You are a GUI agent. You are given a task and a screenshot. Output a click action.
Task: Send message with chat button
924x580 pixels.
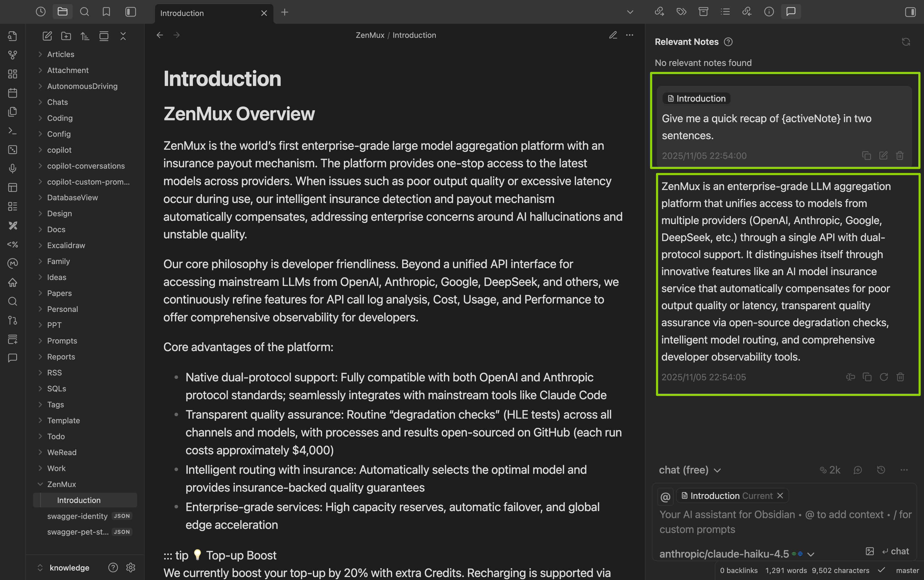click(x=896, y=551)
